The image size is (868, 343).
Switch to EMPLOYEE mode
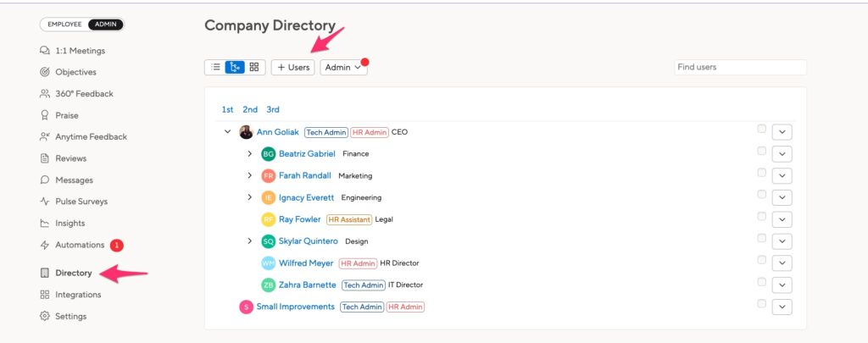coord(64,25)
